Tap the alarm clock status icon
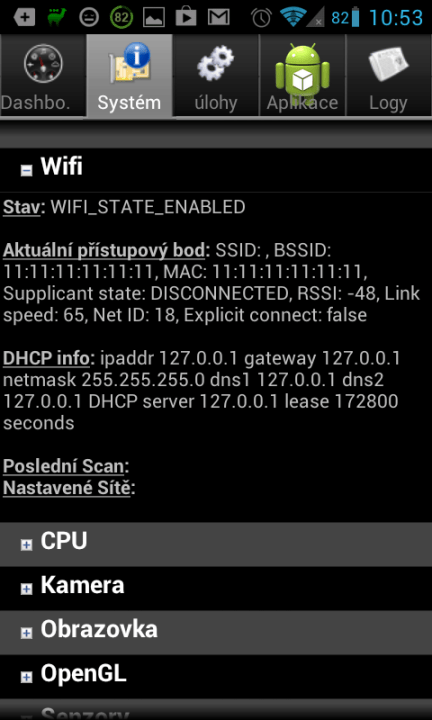 click(261, 17)
